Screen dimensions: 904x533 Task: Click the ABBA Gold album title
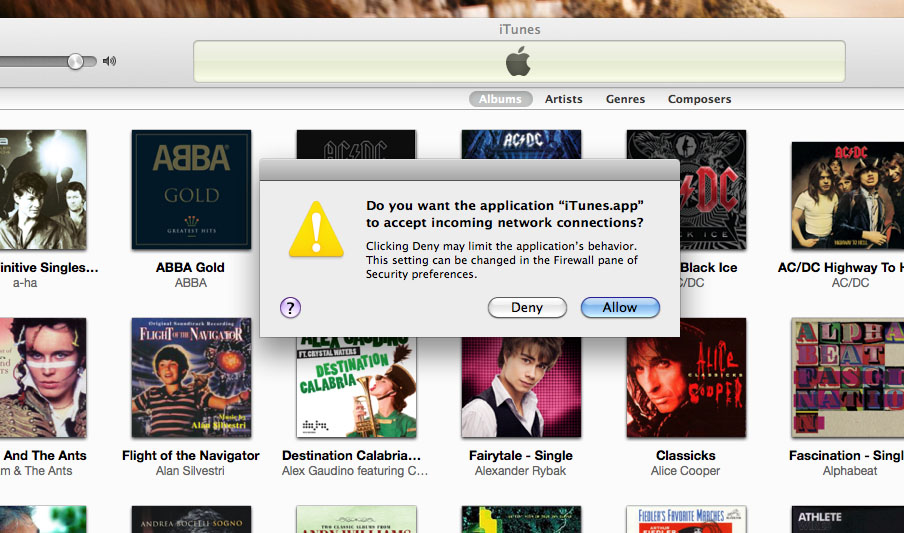[190, 268]
